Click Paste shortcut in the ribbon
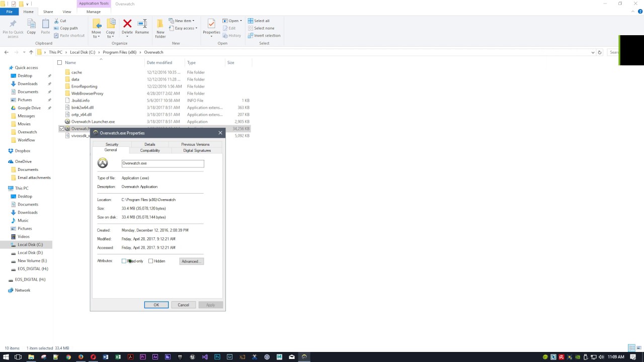 coord(69,36)
